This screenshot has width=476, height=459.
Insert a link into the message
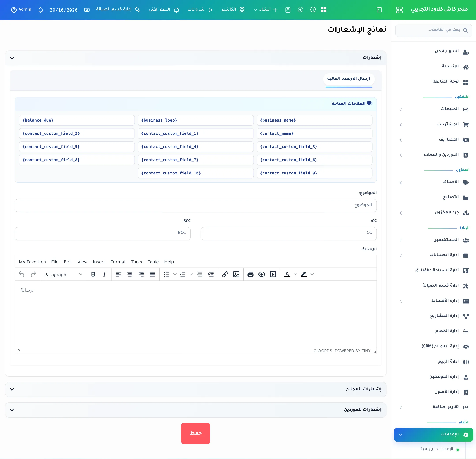point(225,274)
